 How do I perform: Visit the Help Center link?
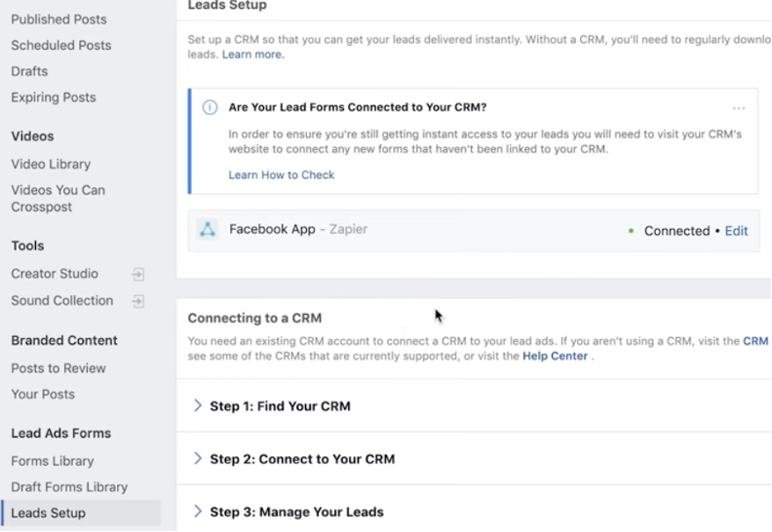coord(555,356)
